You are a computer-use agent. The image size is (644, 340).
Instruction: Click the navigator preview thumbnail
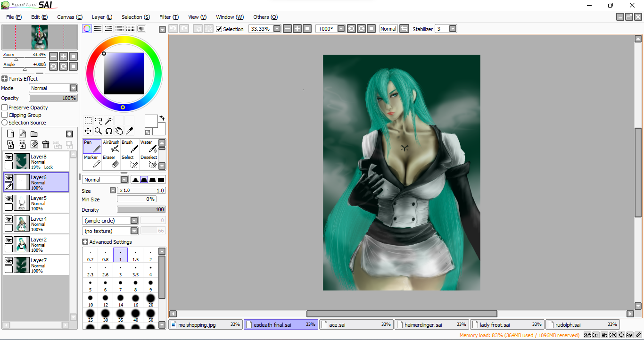point(40,37)
